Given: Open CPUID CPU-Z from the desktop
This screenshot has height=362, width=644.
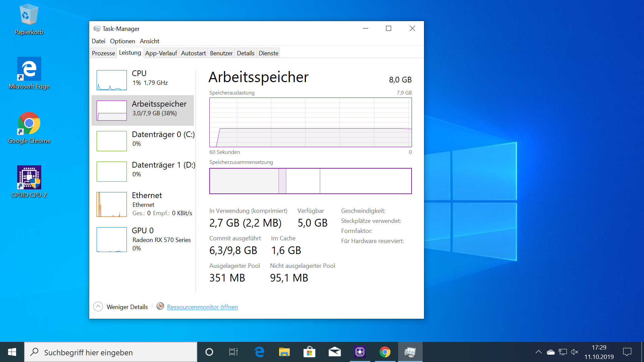Looking at the screenshot, I should pyautogui.click(x=29, y=177).
